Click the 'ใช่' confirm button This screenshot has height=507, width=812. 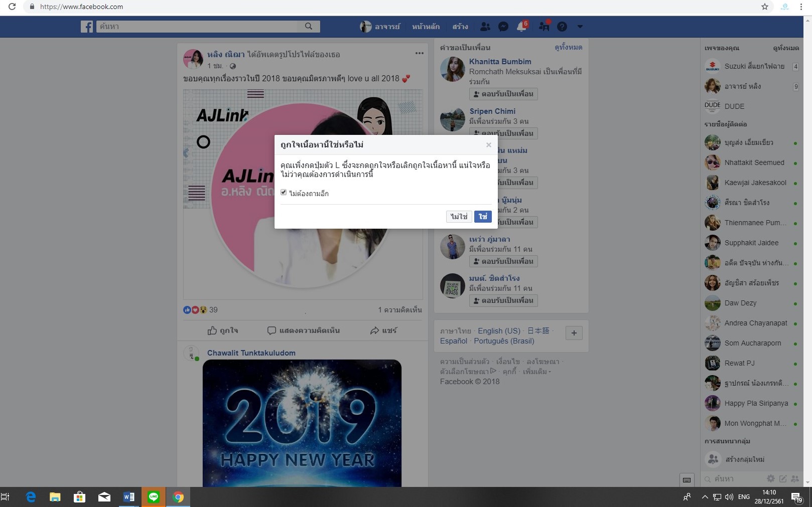point(483,217)
